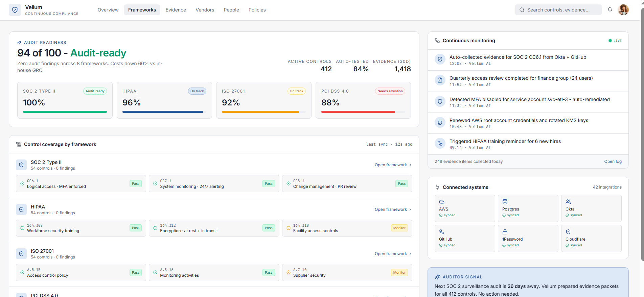Open the ISO 27001 92% readiness card
The image size is (644, 297).
coord(264,100)
